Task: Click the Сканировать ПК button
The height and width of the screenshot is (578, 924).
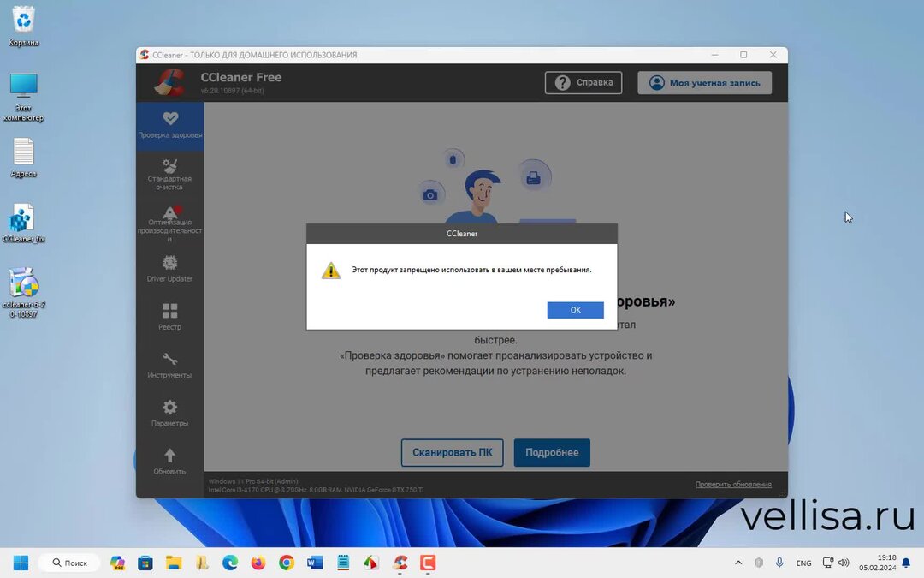Action: click(x=452, y=452)
